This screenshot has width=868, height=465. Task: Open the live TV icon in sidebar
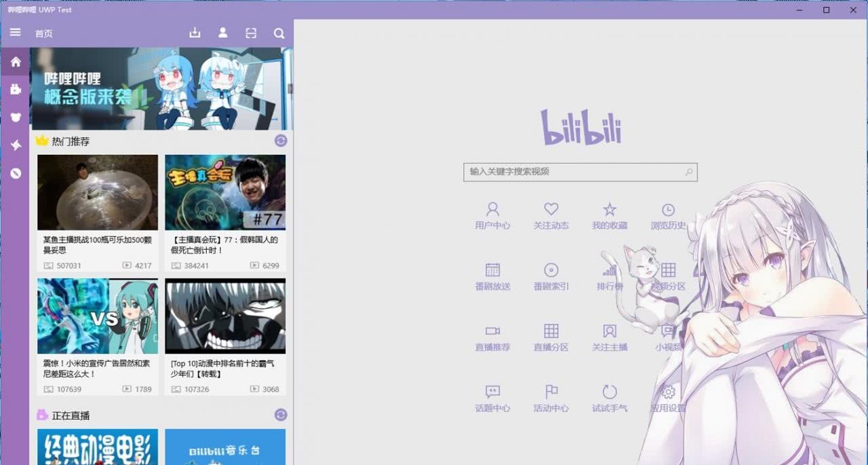coord(15,89)
